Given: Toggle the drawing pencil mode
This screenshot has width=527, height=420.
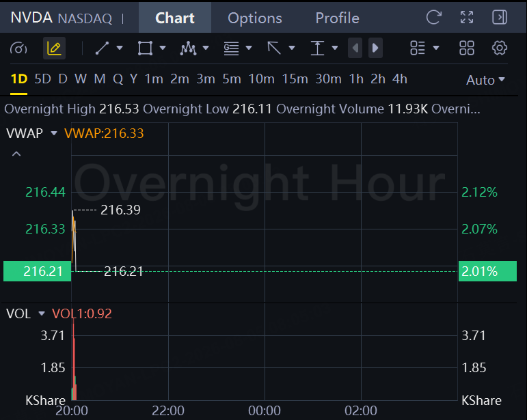Looking at the screenshot, I should pos(54,48).
